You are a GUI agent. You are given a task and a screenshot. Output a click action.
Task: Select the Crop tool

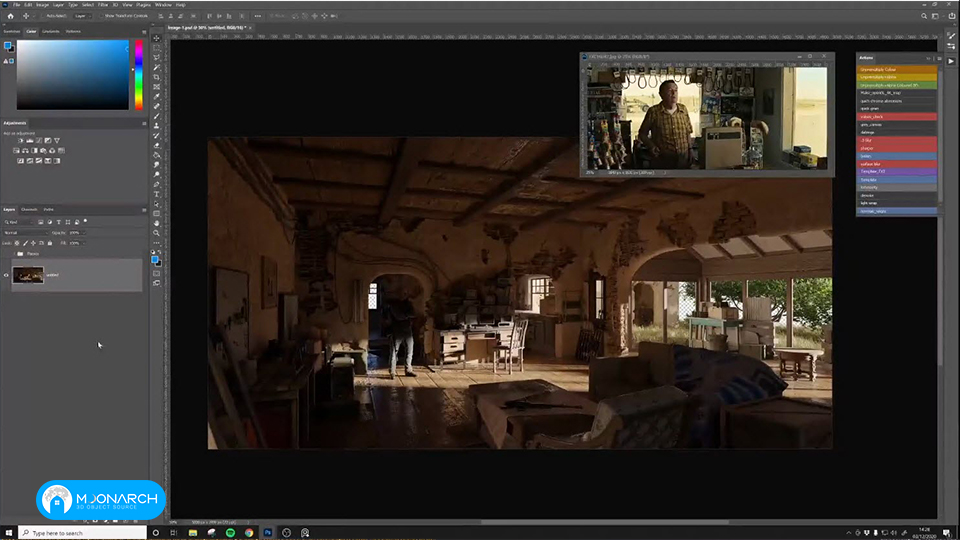pos(157,77)
